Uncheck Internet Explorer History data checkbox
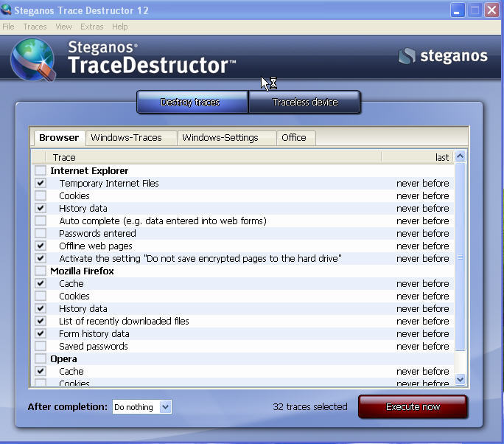 pyautogui.click(x=41, y=208)
